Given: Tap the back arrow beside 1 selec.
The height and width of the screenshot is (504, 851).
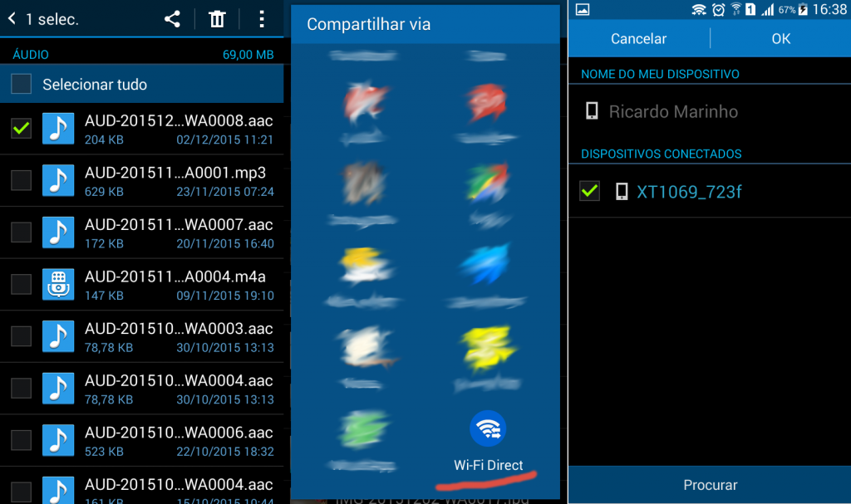Looking at the screenshot, I should tap(12, 19).
